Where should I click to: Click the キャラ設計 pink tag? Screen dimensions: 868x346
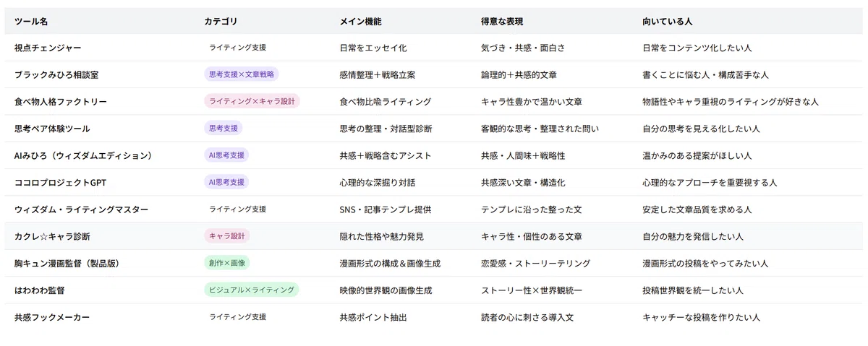point(227,236)
